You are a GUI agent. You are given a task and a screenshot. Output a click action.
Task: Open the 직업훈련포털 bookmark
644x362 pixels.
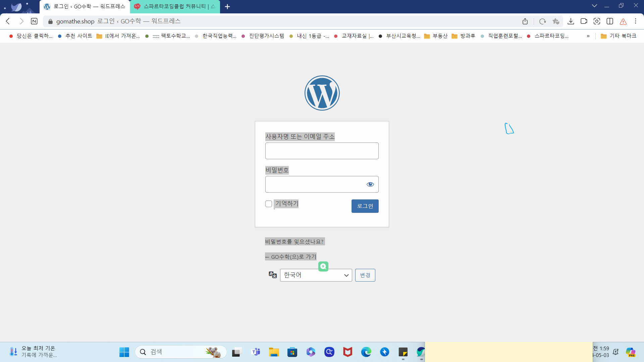click(x=501, y=36)
